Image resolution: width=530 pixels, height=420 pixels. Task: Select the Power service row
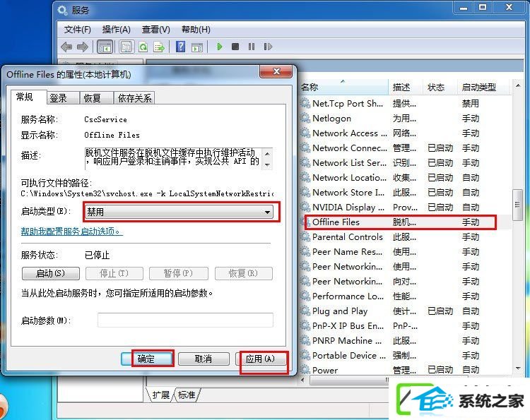coord(406,370)
